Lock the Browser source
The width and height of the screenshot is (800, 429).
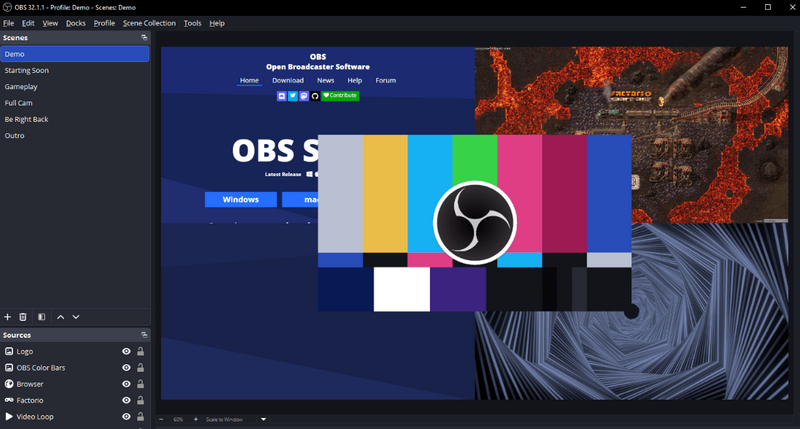(x=140, y=384)
